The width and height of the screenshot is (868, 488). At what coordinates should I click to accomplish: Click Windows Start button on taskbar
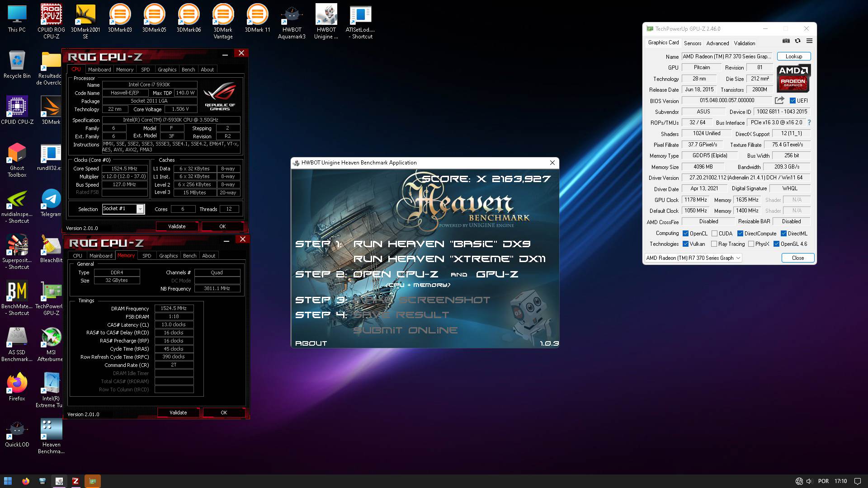click(x=8, y=481)
